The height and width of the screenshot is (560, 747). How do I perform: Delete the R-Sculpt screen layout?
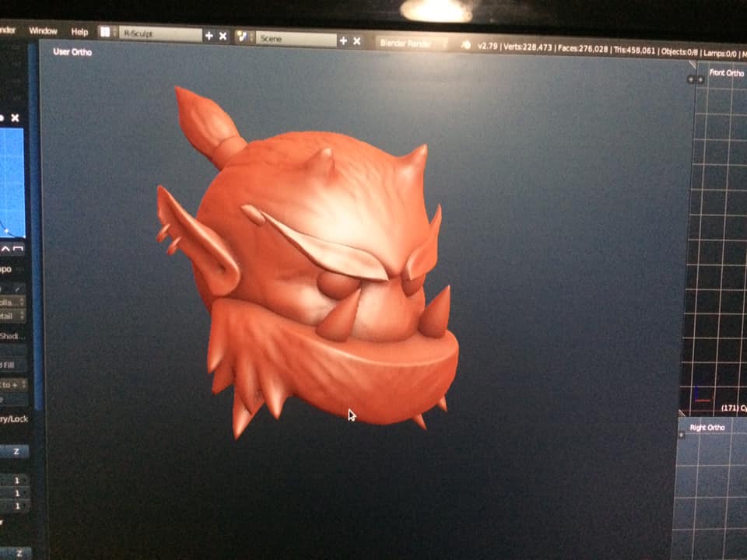click(223, 36)
